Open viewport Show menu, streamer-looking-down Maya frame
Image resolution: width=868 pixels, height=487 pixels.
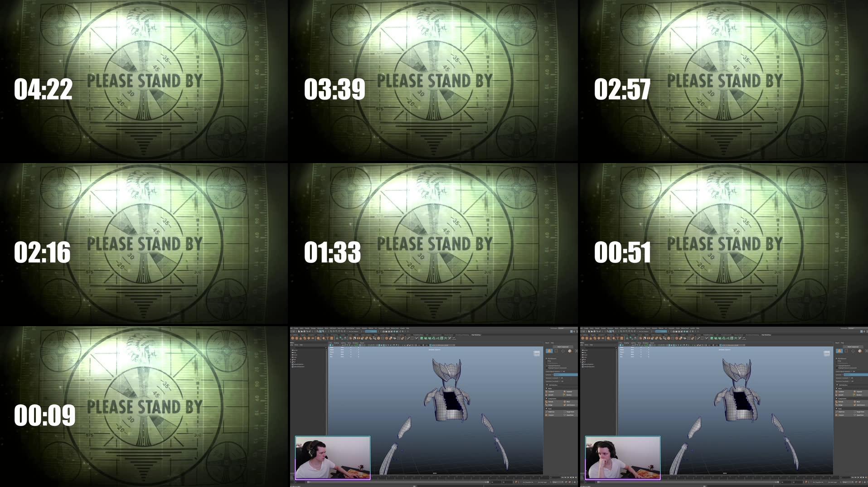(x=349, y=343)
